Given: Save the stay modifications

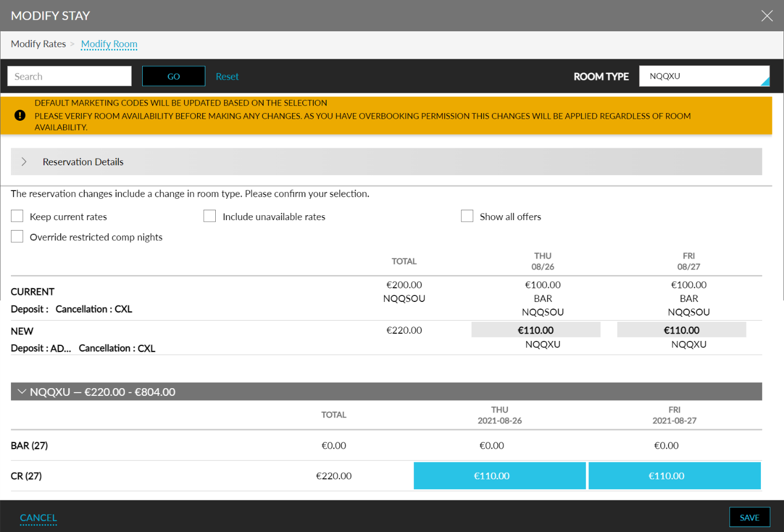Looking at the screenshot, I should click(749, 517).
